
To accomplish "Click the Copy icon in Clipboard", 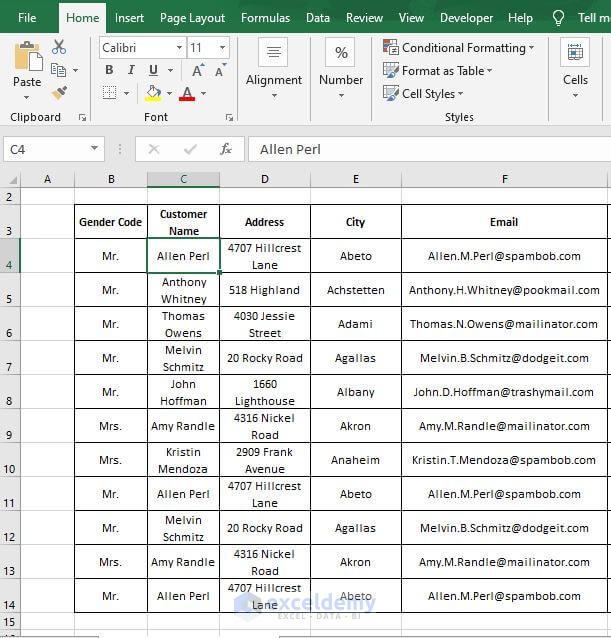I will coord(58,70).
